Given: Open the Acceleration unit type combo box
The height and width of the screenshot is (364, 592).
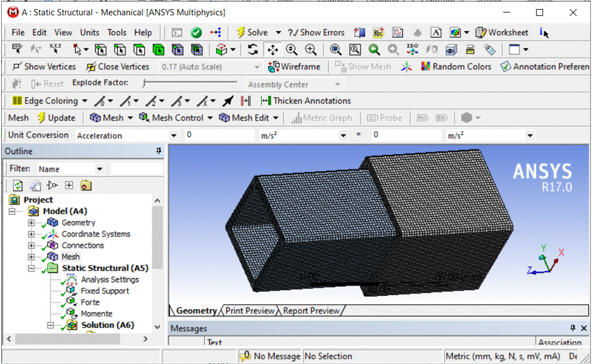Looking at the screenshot, I should point(126,135).
